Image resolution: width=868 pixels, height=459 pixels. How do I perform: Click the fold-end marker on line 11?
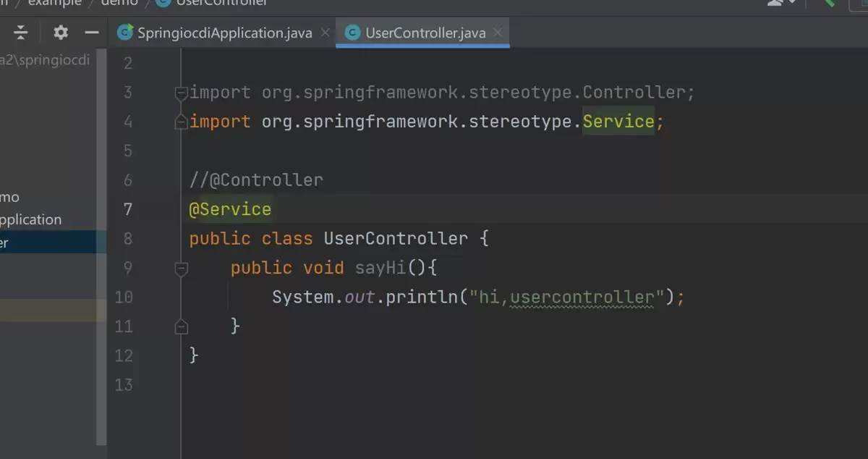coord(181,327)
